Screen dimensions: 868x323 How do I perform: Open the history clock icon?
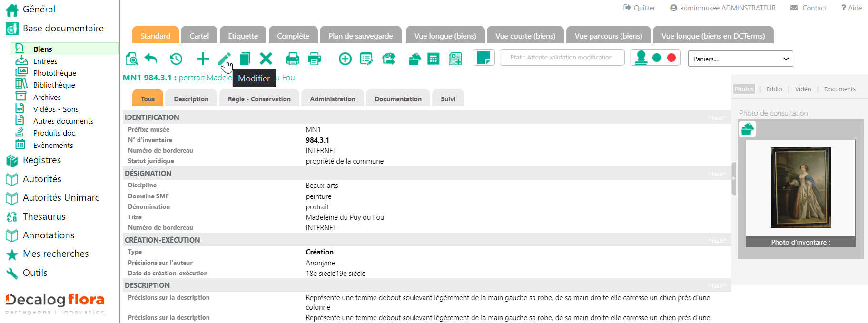(176, 59)
